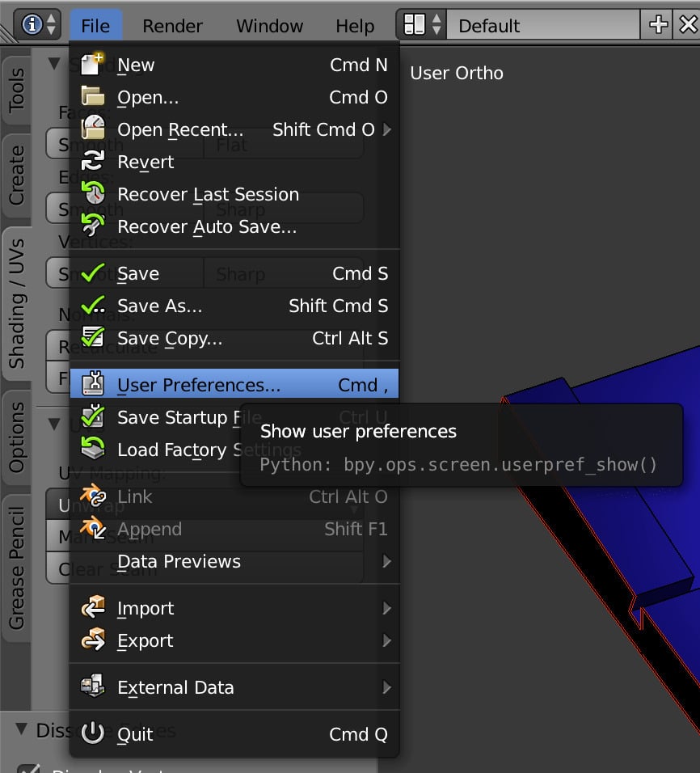This screenshot has width=700, height=773.
Task: Open the Render menu
Action: point(171,25)
